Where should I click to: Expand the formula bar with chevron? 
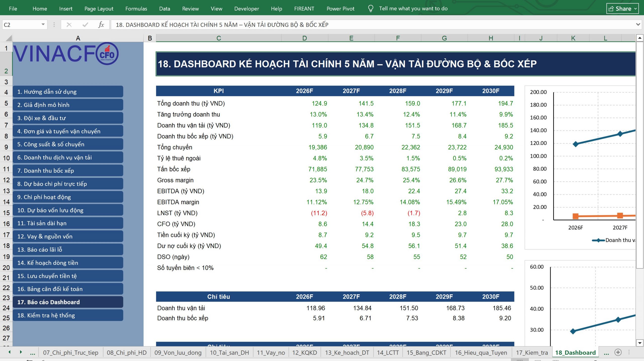pos(638,25)
